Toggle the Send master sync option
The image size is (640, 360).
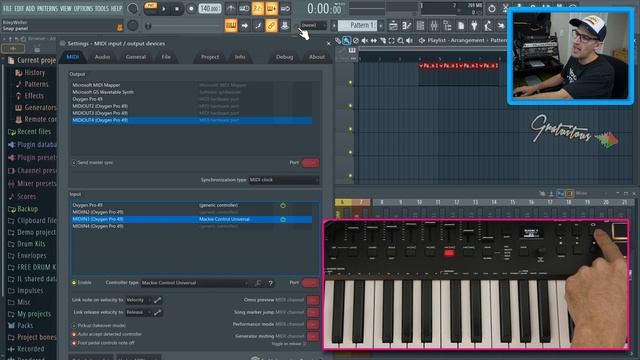click(93, 162)
